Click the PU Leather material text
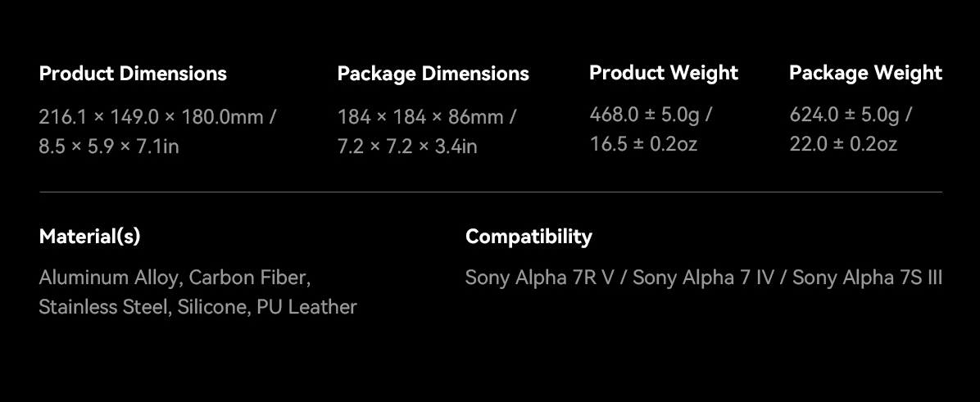The height and width of the screenshot is (402, 980). pos(306,307)
